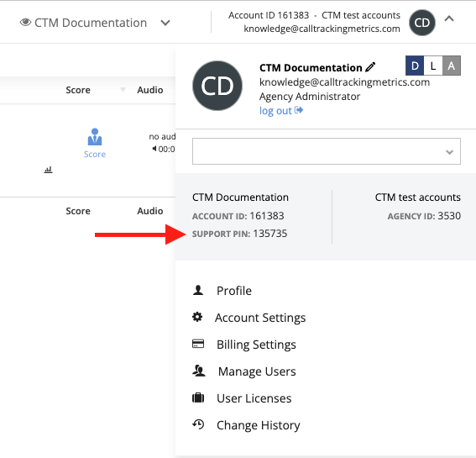Image resolution: width=476 pixels, height=458 pixels.
Task: Click the CD avatar in the top bar
Action: tap(422, 23)
